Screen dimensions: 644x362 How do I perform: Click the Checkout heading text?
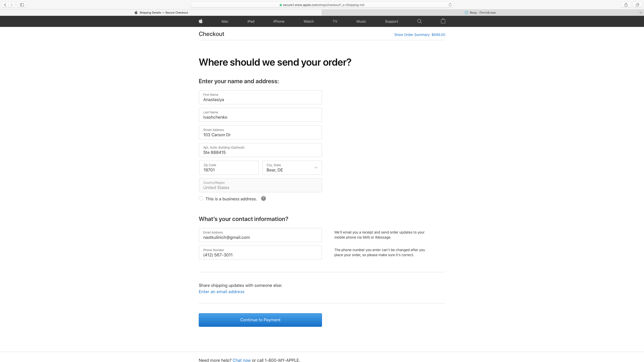(x=211, y=34)
